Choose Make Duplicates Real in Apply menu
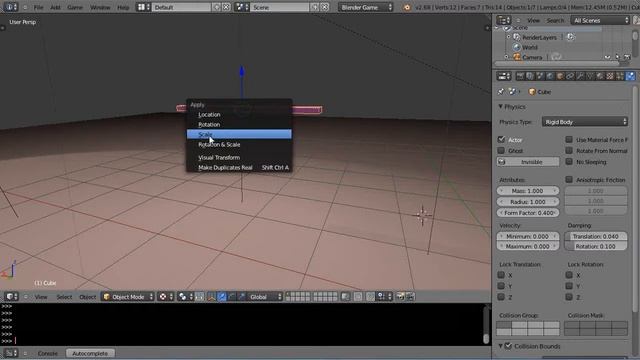Image resolution: width=640 pixels, height=360 pixels. coord(239,167)
